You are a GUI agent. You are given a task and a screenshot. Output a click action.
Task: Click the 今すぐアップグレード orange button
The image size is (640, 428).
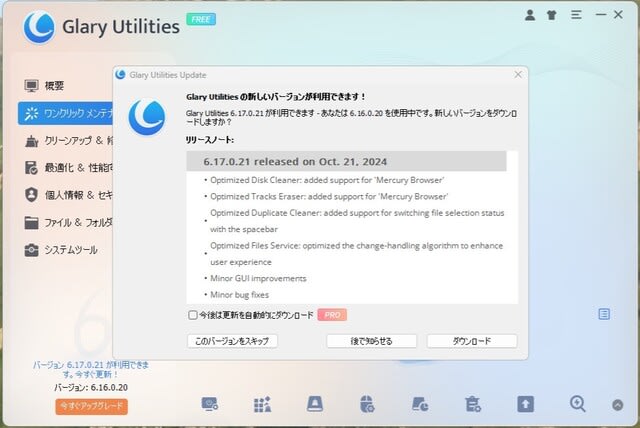pos(91,406)
